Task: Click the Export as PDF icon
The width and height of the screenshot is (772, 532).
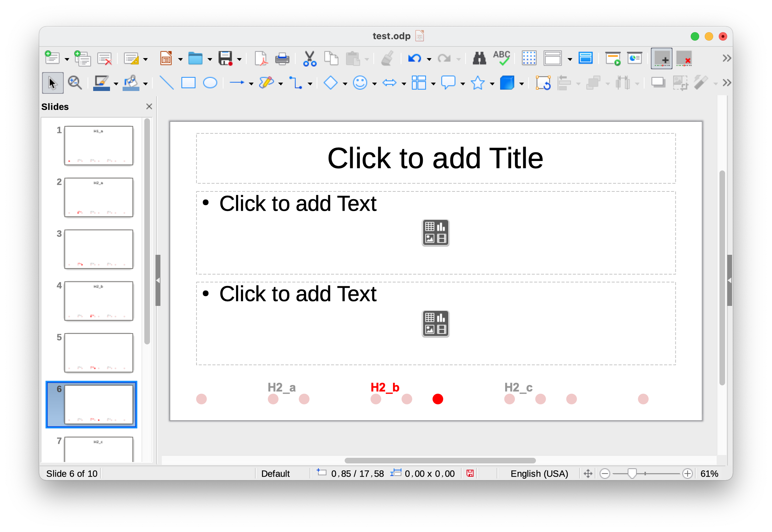Action: pos(261,58)
